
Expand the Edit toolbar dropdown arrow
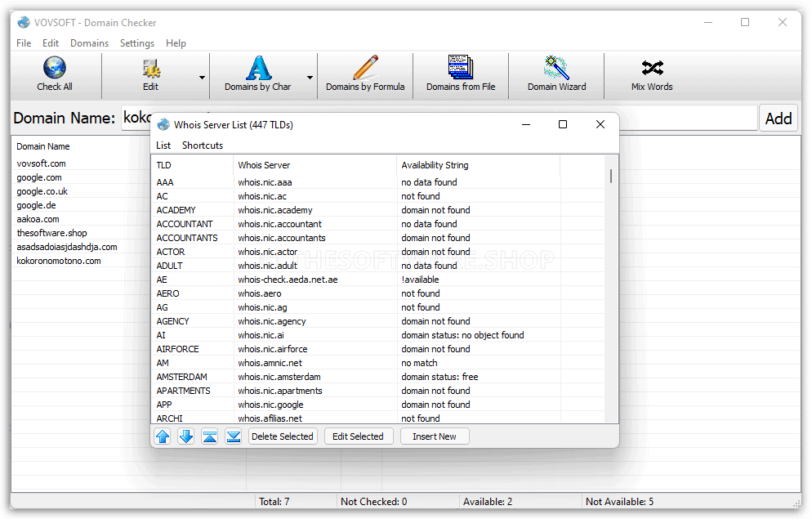(202, 77)
